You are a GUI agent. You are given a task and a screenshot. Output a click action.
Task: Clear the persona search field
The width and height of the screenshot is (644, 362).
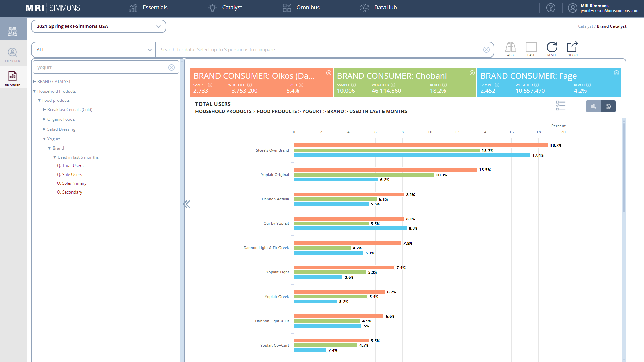pos(486,50)
